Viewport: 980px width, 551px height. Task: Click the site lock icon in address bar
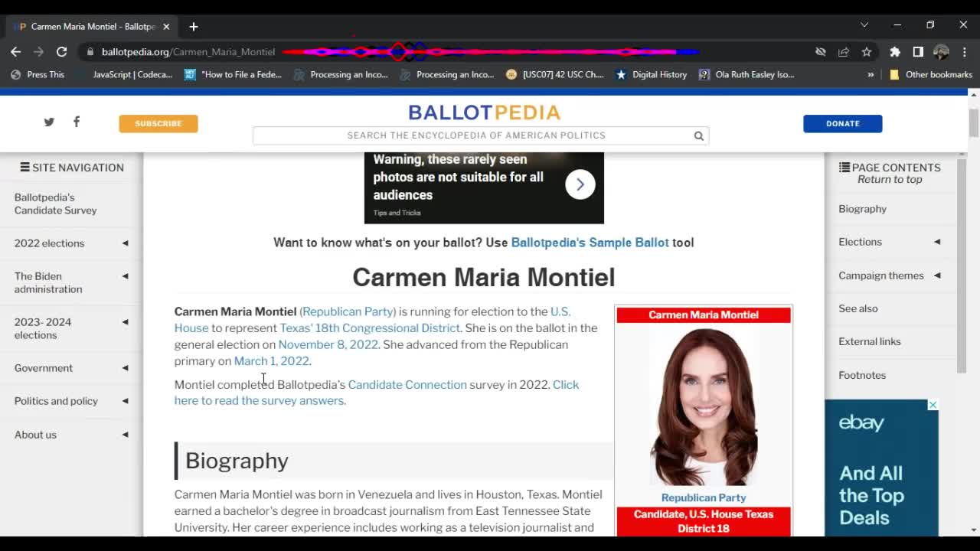(x=90, y=51)
